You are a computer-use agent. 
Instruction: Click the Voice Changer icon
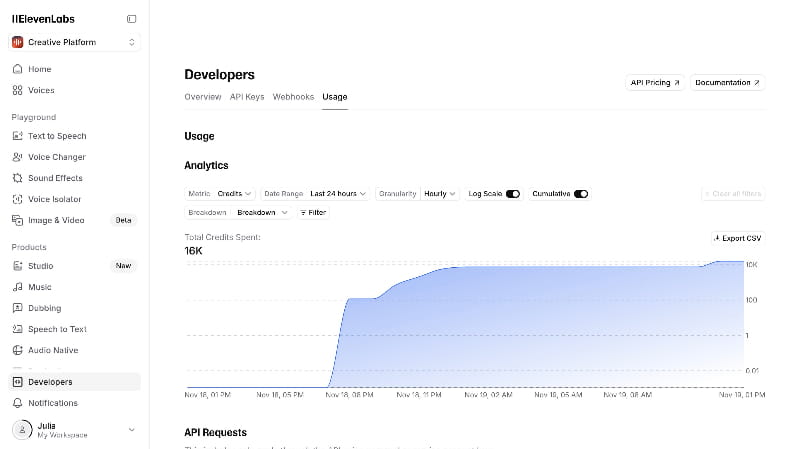[x=17, y=157]
